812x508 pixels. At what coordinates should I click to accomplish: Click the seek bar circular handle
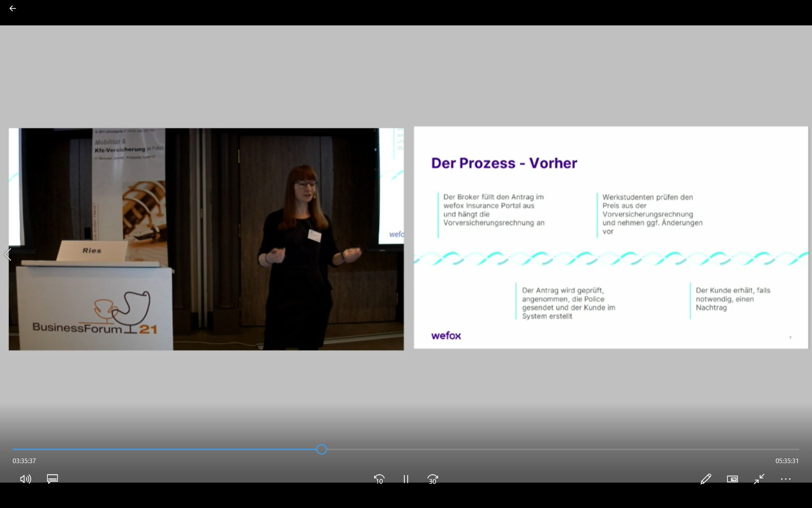(321, 449)
